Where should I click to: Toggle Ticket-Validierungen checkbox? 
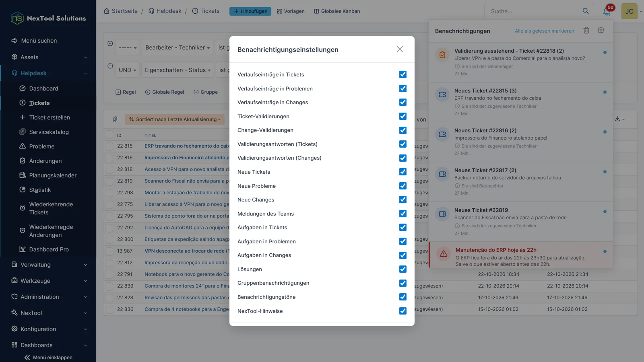click(403, 116)
